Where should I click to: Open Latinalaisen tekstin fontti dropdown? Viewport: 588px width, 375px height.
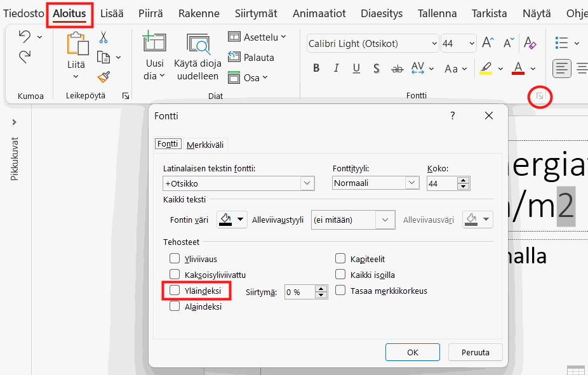[307, 183]
